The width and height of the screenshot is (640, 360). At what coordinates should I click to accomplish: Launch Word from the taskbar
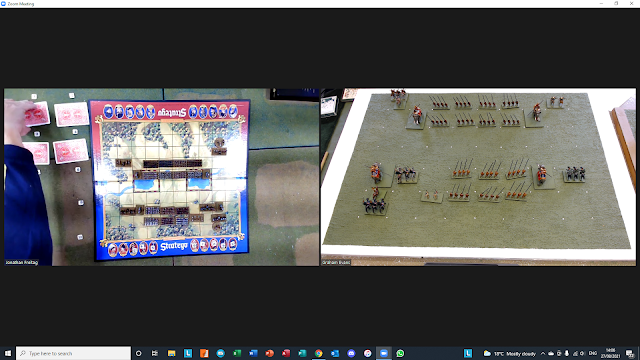click(253, 353)
